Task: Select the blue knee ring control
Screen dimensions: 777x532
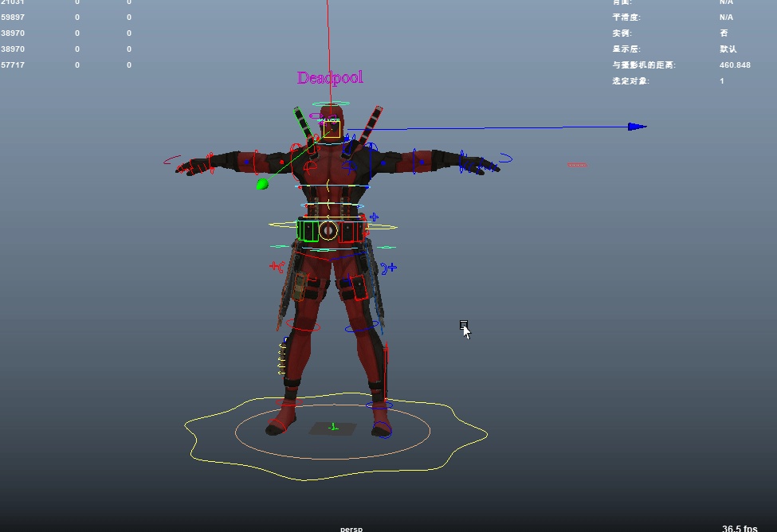Action: tap(363, 327)
